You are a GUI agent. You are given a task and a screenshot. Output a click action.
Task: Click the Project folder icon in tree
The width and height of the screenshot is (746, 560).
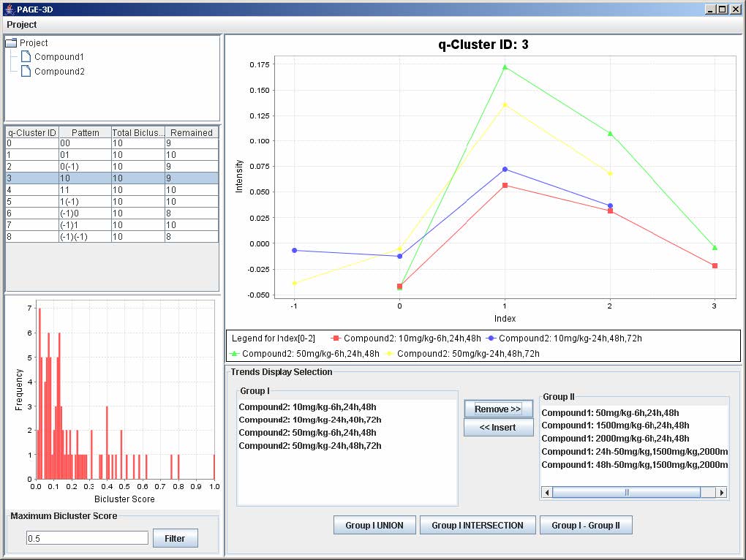pos(11,43)
